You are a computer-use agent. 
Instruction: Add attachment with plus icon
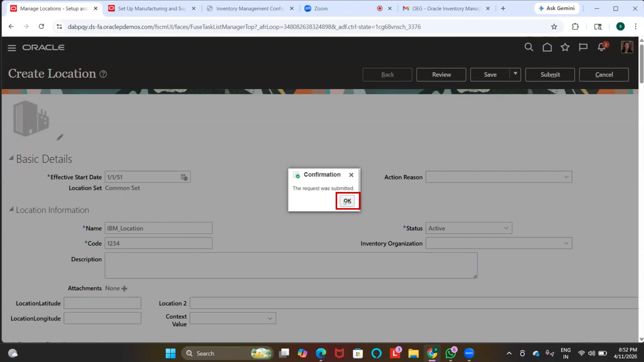pyautogui.click(x=124, y=289)
